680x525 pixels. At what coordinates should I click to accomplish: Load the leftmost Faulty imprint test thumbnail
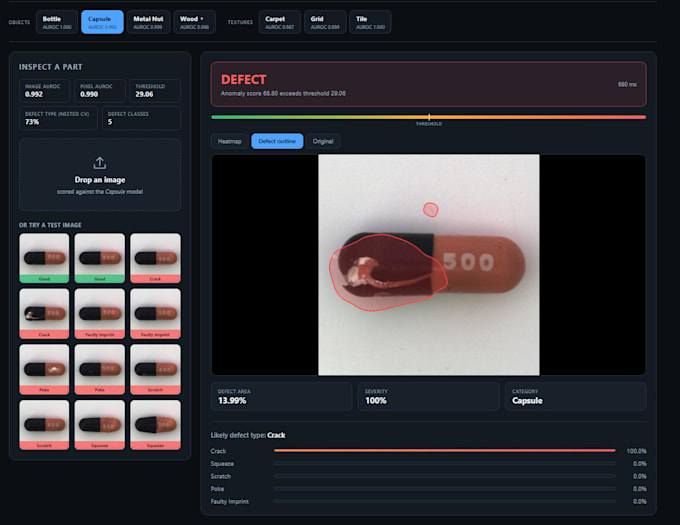point(100,313)
